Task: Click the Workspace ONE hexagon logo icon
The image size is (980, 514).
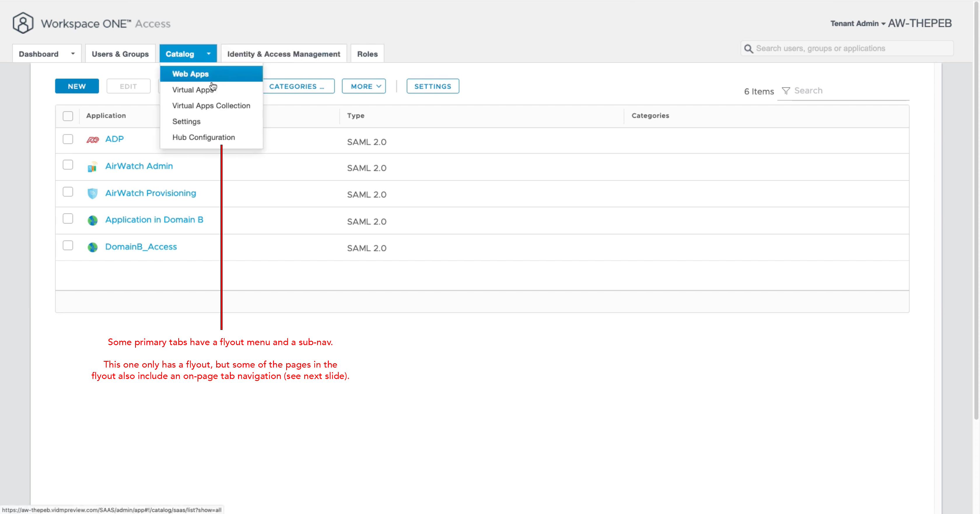Action: click(x=23, y=23)
